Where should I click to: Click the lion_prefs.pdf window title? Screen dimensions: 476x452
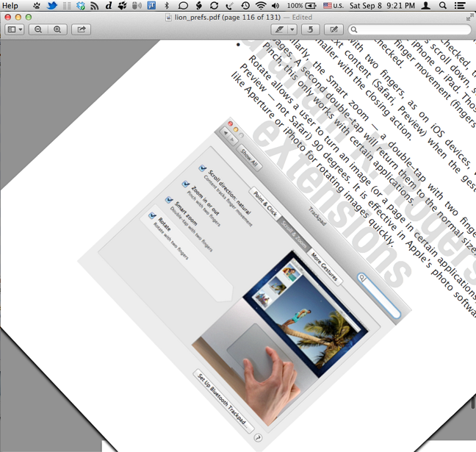228,18
